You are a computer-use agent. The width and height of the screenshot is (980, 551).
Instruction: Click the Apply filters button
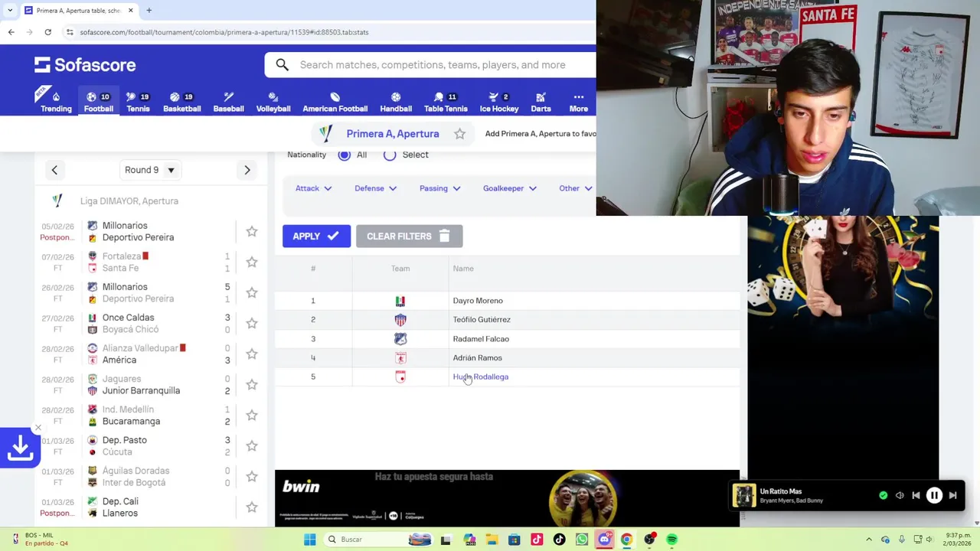tap(316, 236)
